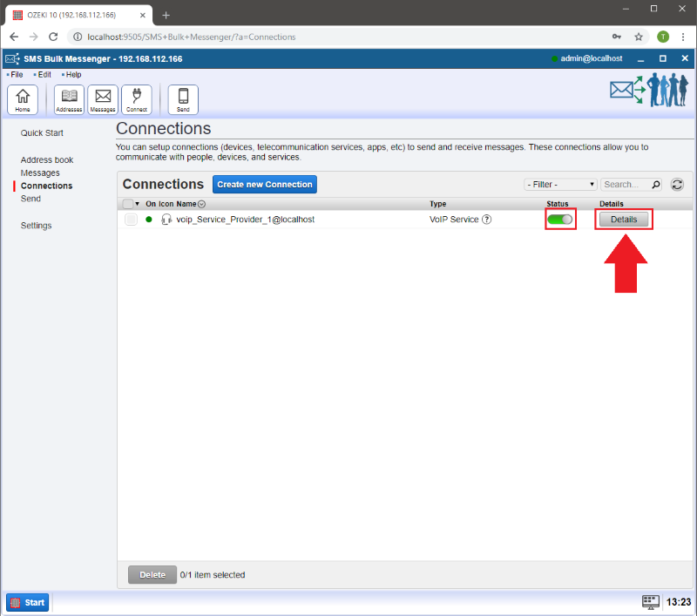
Task: Open the on-screen keyboard tray icon
Action: click(x=650, y=602)
